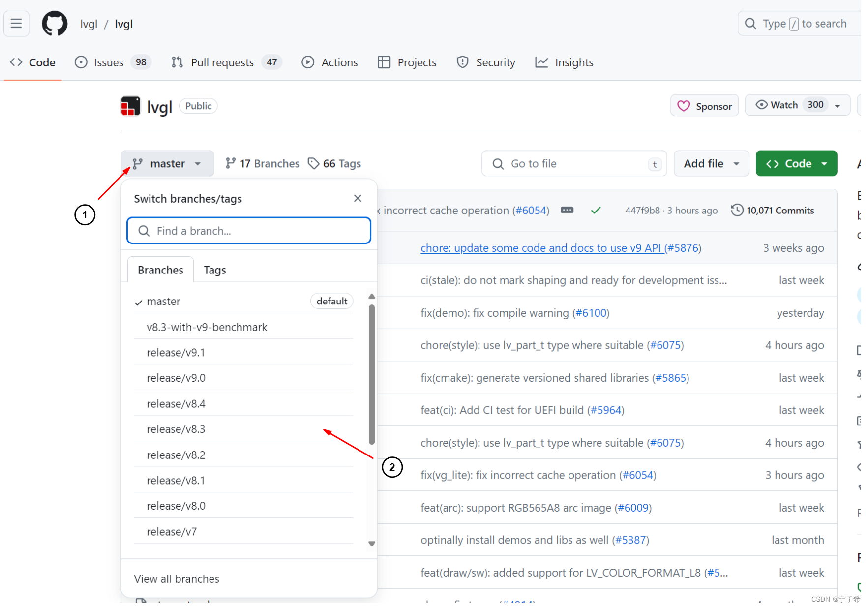Select the release/v8.3 branch

[243, 429]
